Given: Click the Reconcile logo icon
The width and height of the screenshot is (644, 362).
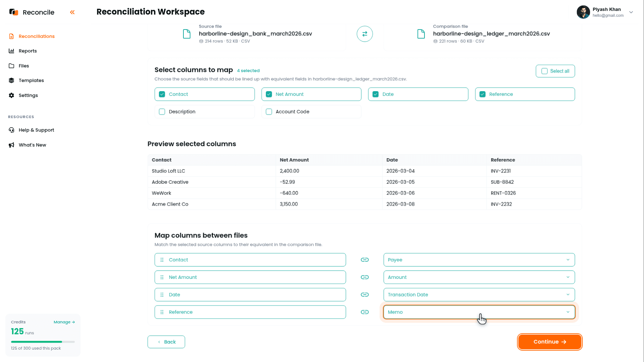Looking at the screenshot, I should pos(13,12).
